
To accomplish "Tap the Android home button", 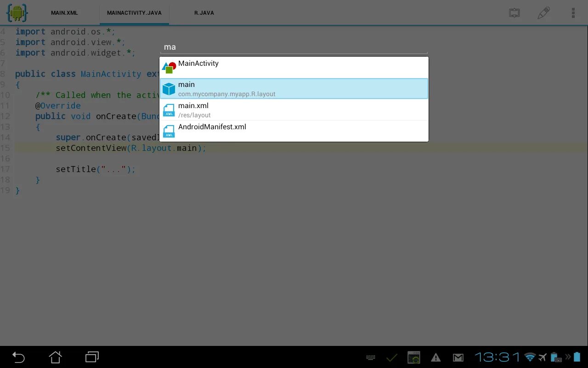I will pyautogui.click(x=55, y=357).
